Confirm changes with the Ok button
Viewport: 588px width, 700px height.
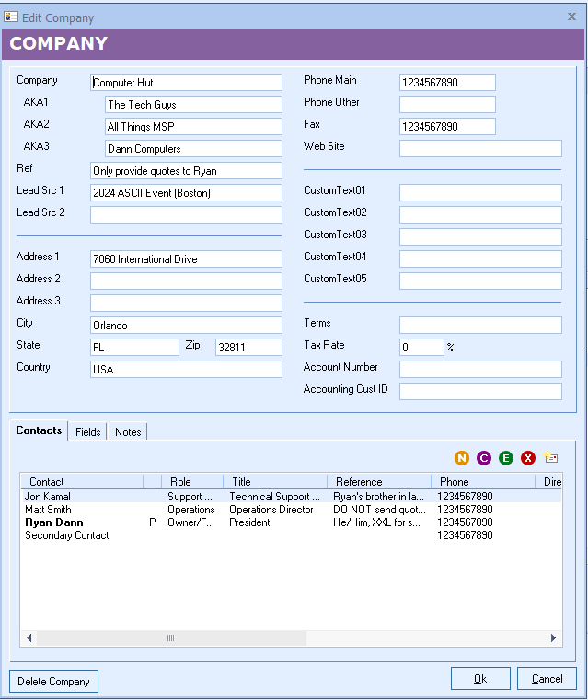click(x=480, y=679)
